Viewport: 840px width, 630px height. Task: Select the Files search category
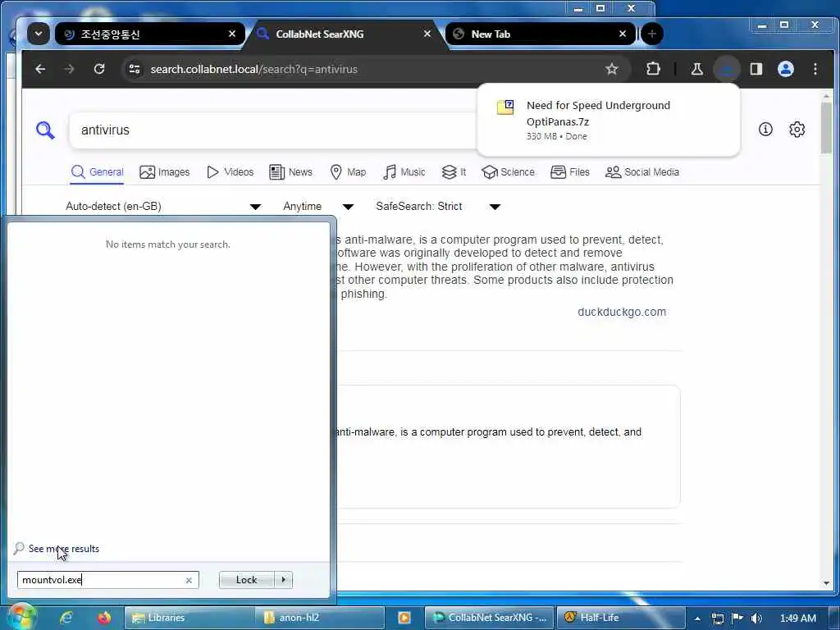tap(570, 172)
